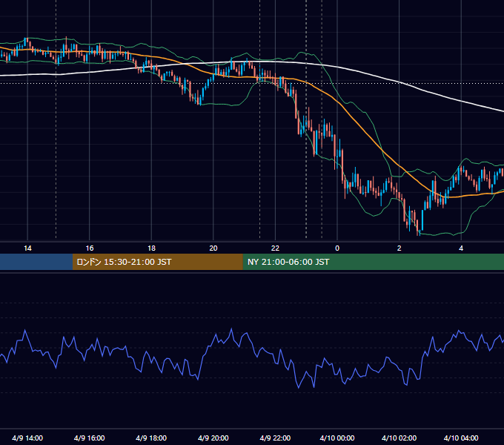Click the ロンドン 15:30-21:00 JST session bar
This screenshot has height=445, width=504.
point(157,262)
